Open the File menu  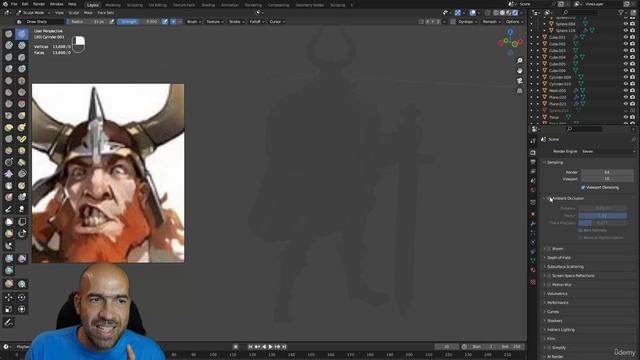point(14,4)
